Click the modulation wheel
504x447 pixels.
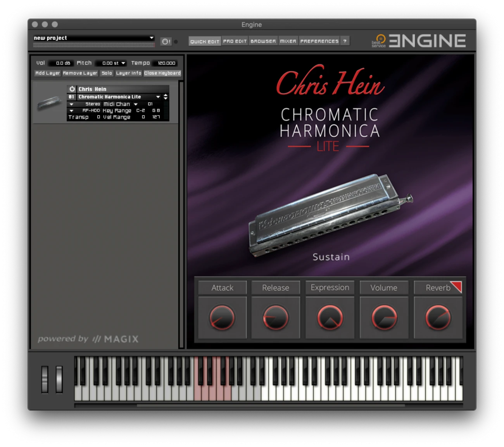[x=59, y=380]
